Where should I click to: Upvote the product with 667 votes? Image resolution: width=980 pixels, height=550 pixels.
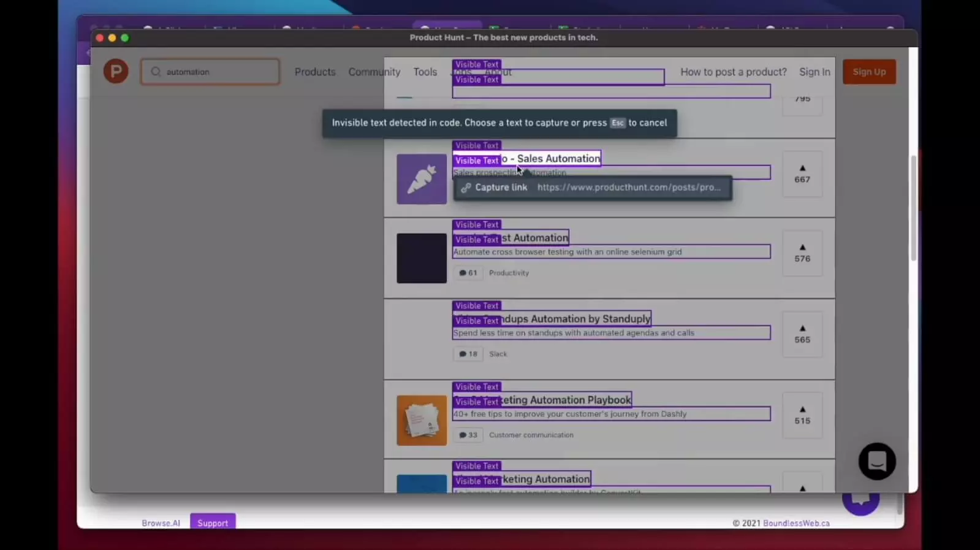(x=802, y=174)
